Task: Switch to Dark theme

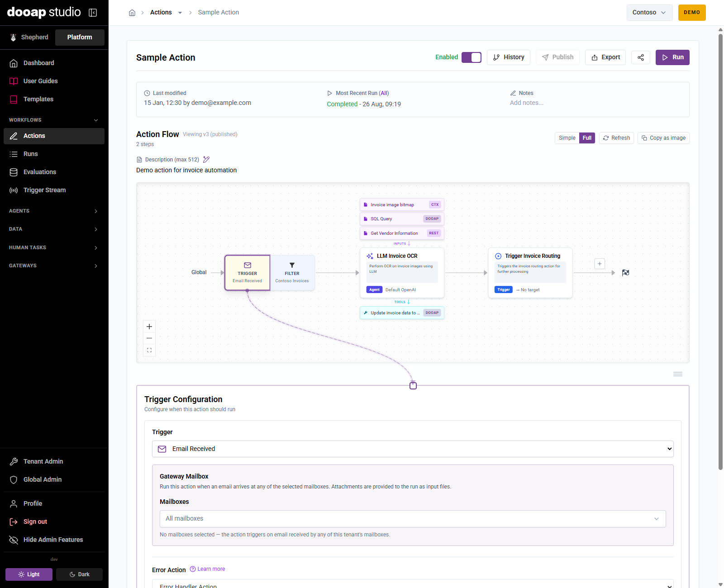Action: (x=79, y=574)
